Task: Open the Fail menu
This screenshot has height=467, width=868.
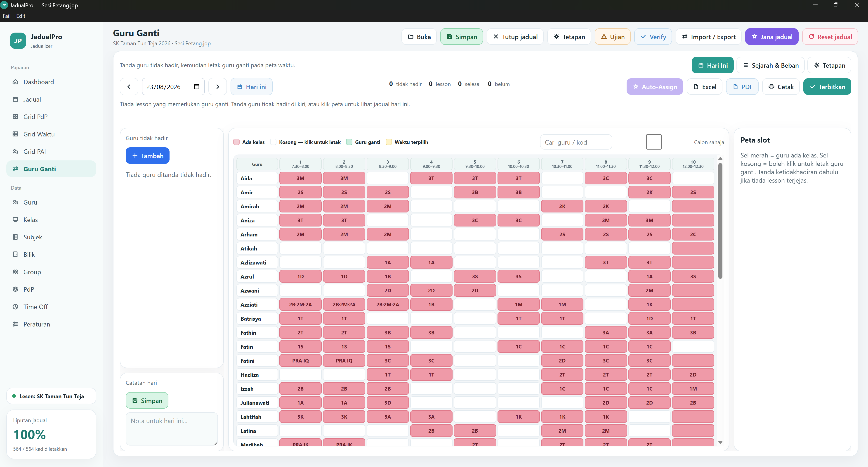Action: coord(6,16)
